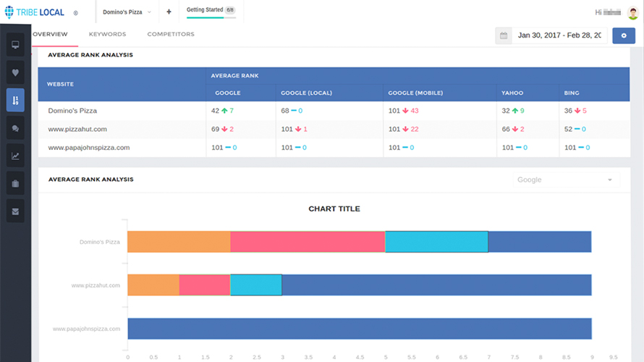Click pink segment of pizzahut bar
Image resolution: width=644 pixels, height=362 pixels.
pyautogui.click(x=205, y=285)
